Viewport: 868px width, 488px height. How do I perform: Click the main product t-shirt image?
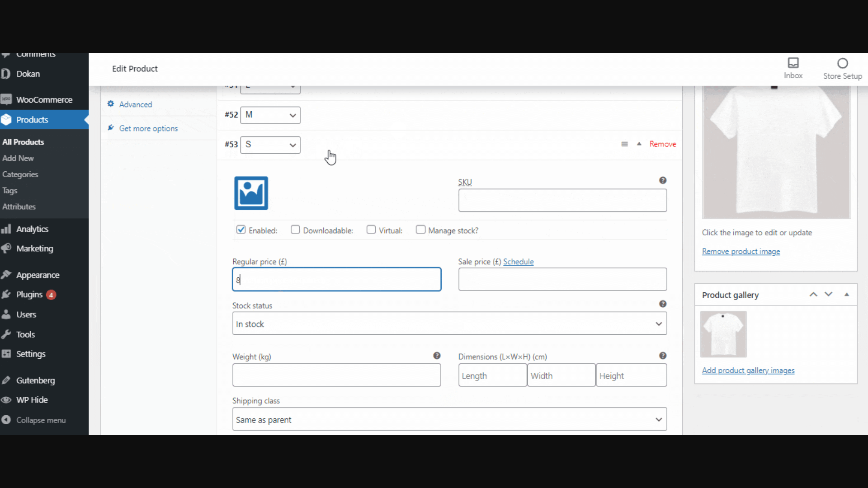(776, 152)
